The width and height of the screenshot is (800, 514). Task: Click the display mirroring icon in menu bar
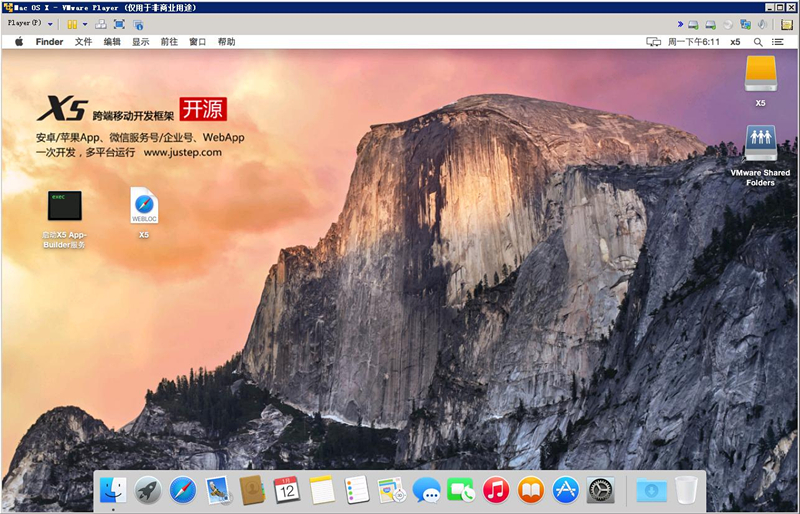(x=654, y=42)
